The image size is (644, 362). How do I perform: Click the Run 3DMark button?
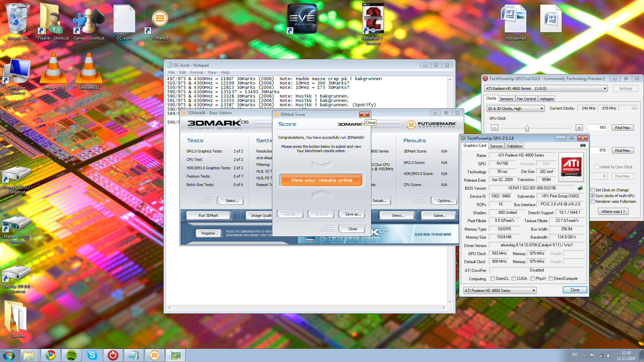point(208,216)
